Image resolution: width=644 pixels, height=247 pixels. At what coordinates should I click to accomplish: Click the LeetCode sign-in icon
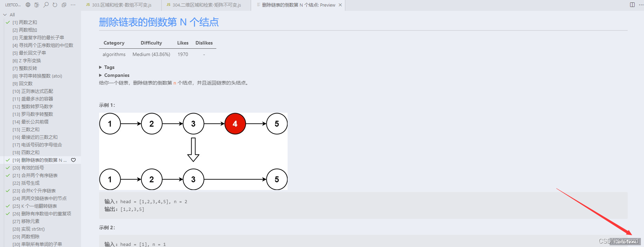point(37,5)
